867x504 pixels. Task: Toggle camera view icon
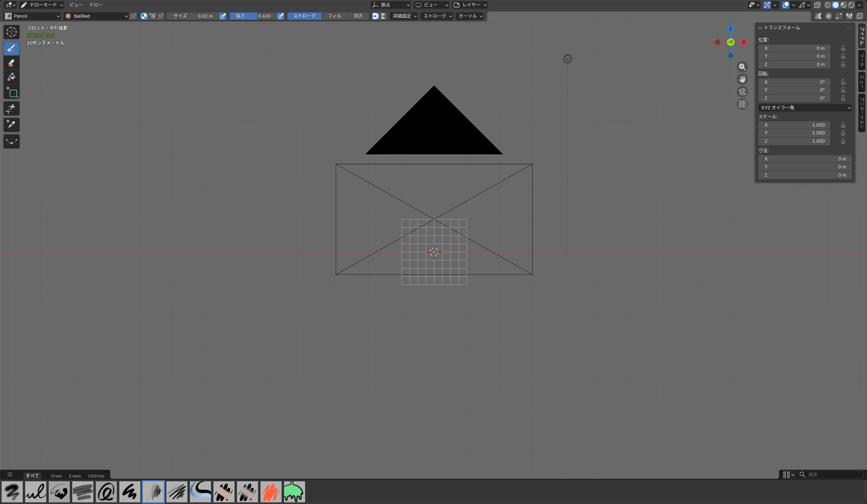742,92
